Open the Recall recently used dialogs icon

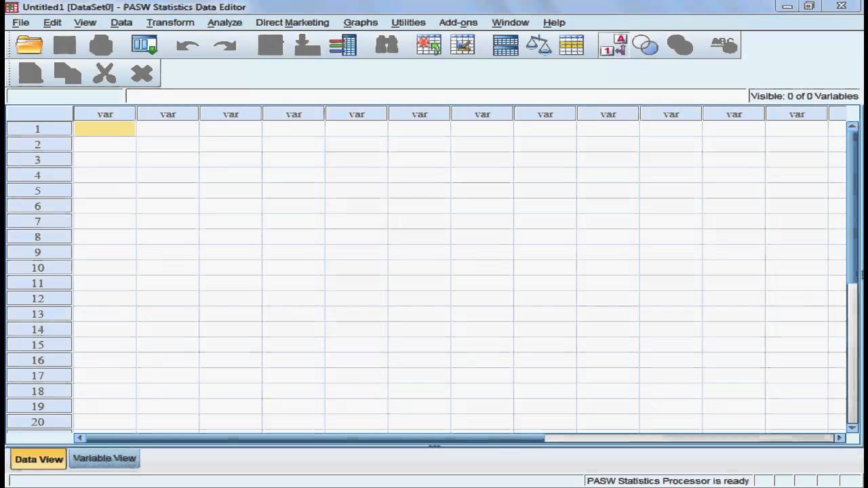click(144, 45)
